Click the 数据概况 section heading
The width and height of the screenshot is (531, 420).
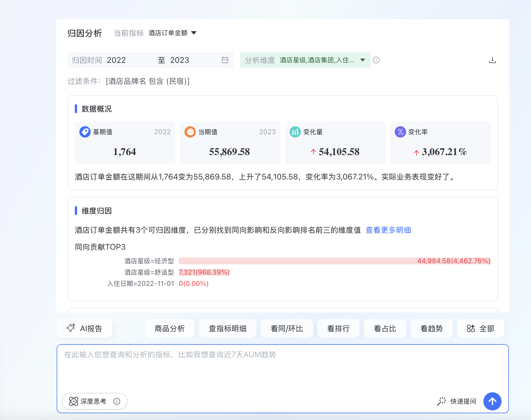tap(97, 109)
